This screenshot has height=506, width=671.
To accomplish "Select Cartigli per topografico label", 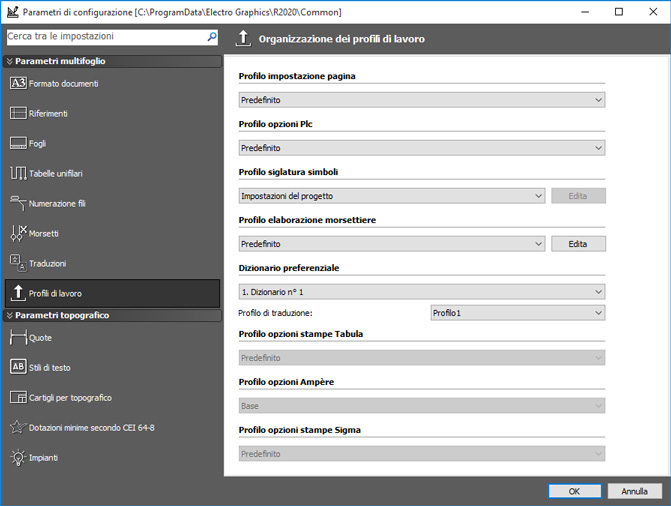I will (x=70, y=398).
